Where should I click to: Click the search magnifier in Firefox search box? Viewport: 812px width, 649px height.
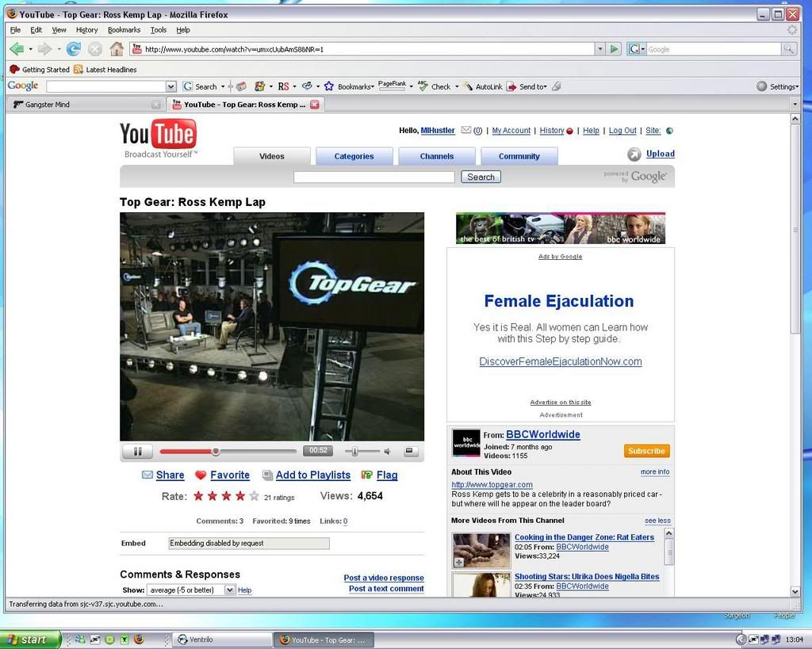tap(789, 49)
